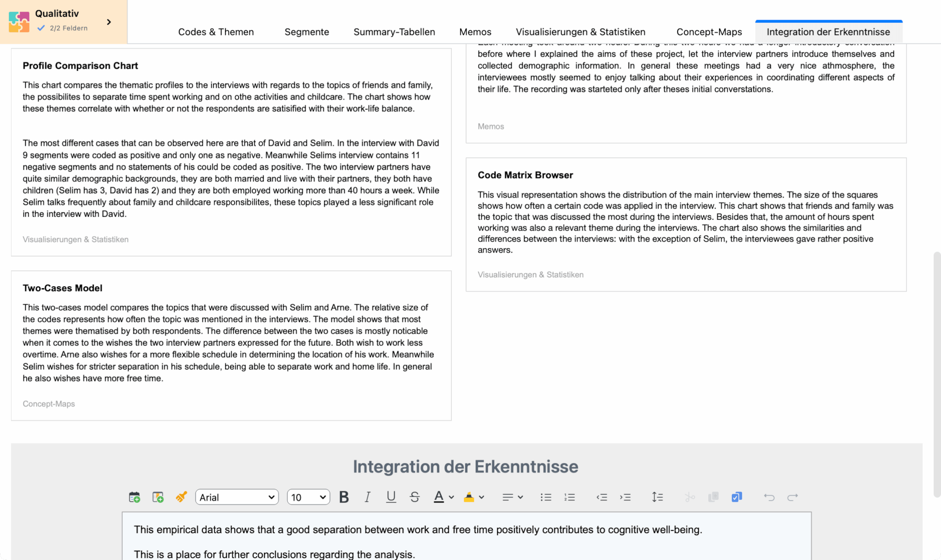This screenshot has height=560, width=941.
Task: Switch to Codes & Themen tab
Action: pos(216,32)
